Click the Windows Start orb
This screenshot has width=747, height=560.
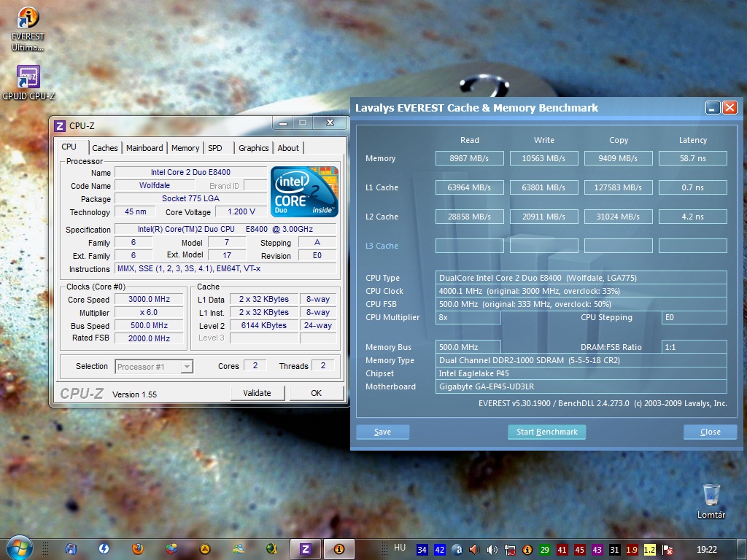click(x=19, y=548)
